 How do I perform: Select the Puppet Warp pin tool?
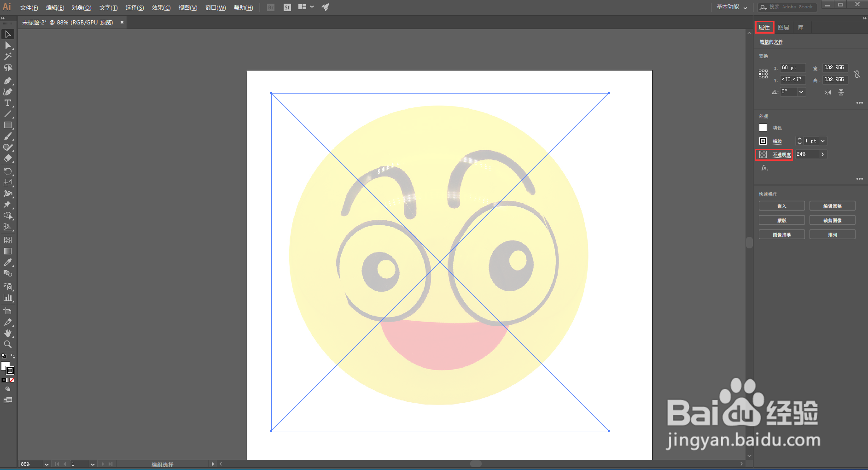point(8,205)
